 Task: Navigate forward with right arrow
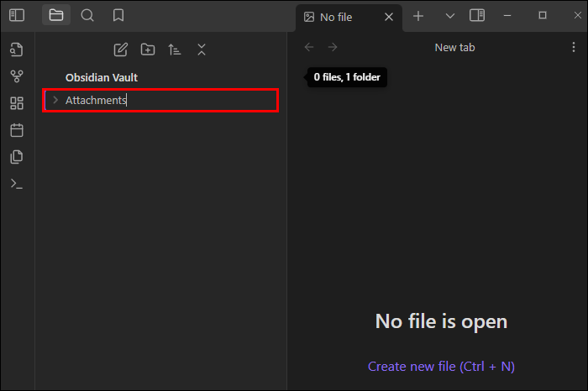point(333,47)
